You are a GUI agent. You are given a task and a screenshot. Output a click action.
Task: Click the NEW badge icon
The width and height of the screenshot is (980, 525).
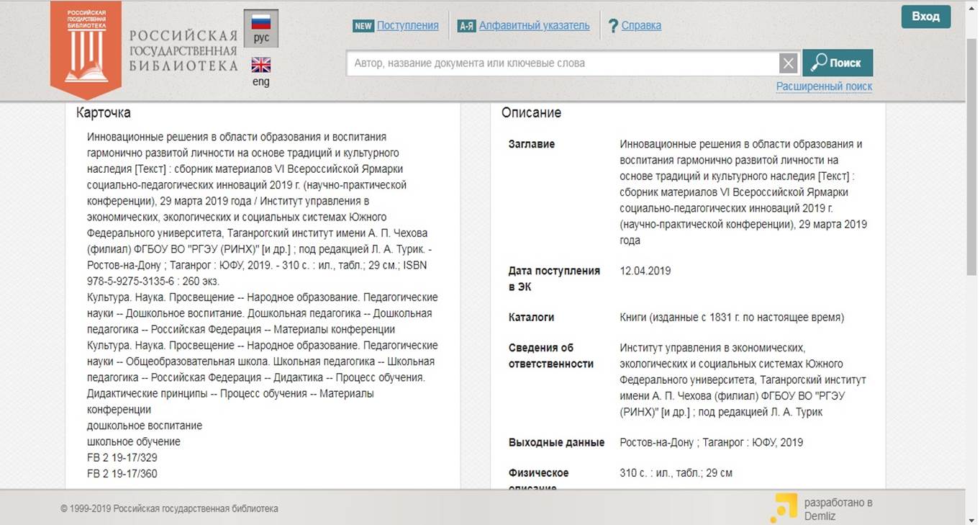coord(363,26)
